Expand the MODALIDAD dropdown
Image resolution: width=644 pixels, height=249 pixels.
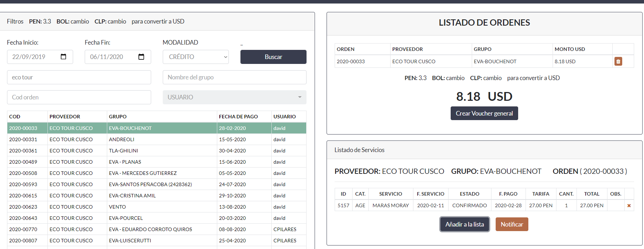tap(195, 57)
